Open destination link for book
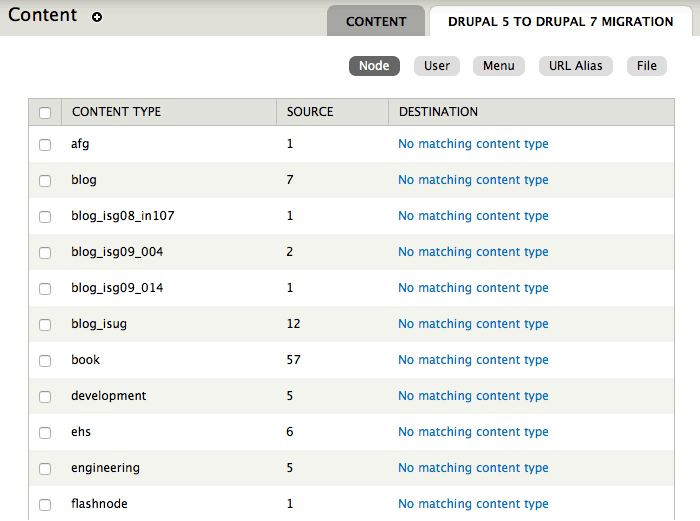The image size is (700, 521). tap(473, 360)
